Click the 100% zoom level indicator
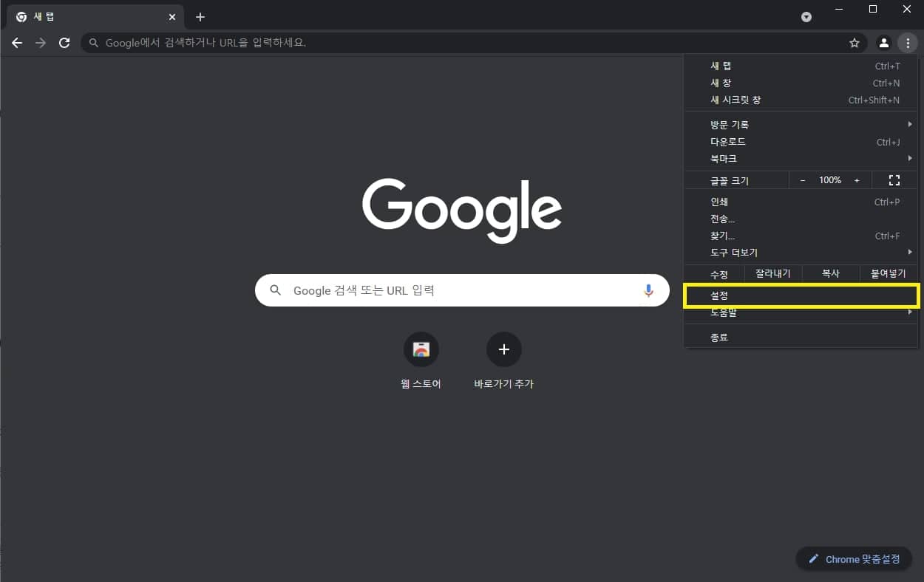Viewport: 924px width, 582px height. pyautogui.click(x=830, y=179)
